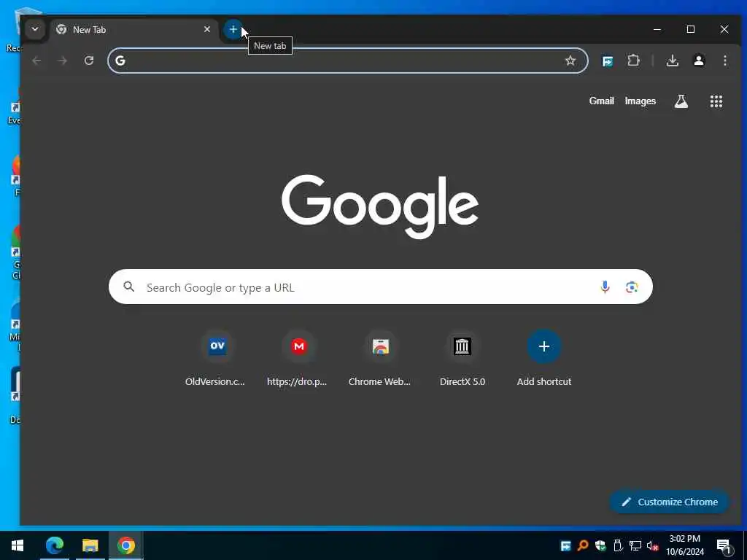Go forward with the forward arrow
747x560 pixels.
tap(63, 61)
